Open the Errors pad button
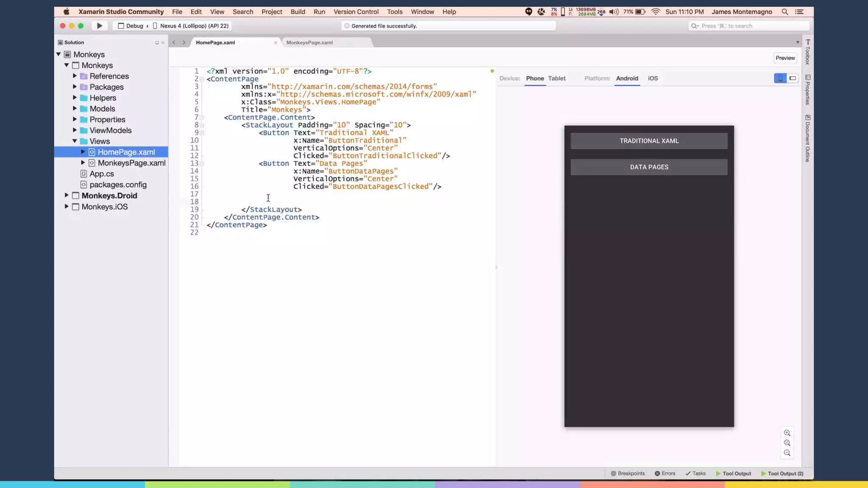The height and width of the screenshot is (488, 868). (x=665, y=474)
